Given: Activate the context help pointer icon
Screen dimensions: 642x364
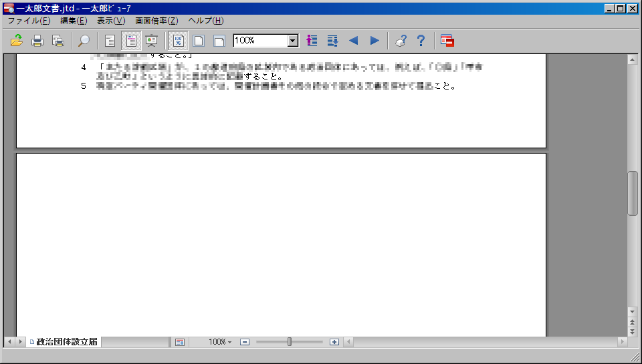Looking at the screenshot, I should click(x=401, y=41).
